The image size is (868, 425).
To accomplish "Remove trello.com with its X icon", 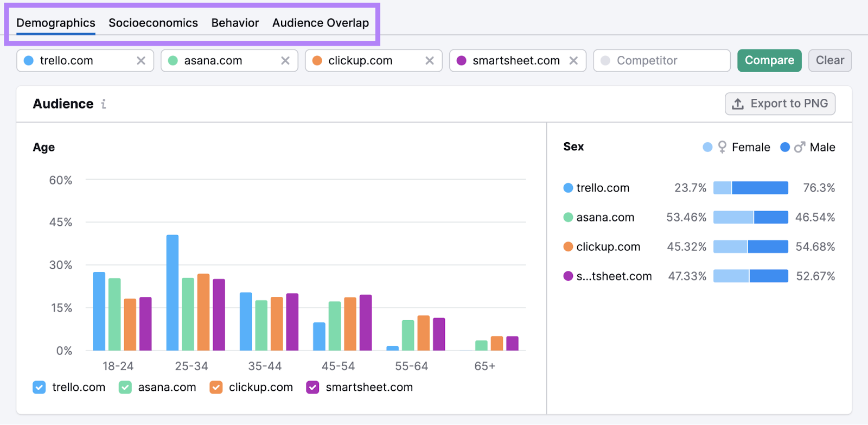I will (141, 61).
